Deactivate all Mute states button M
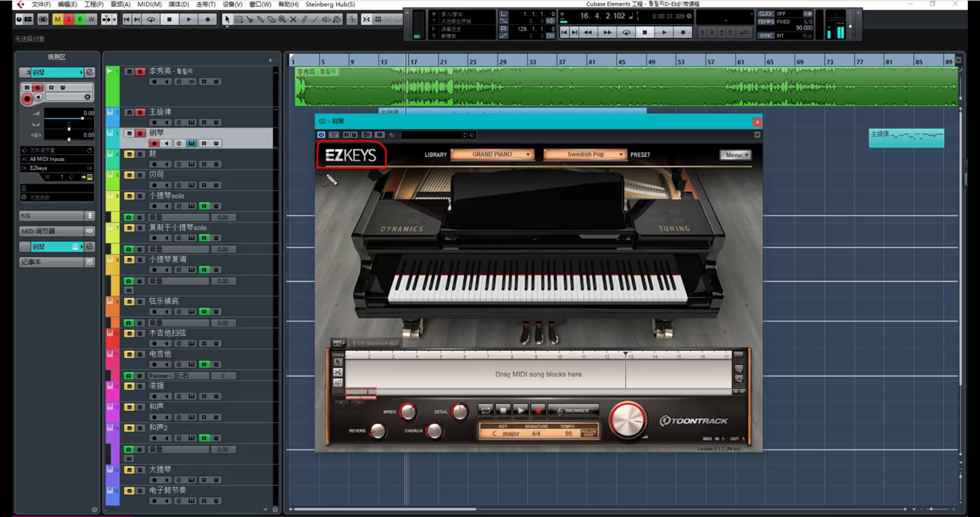 (58, 19)
